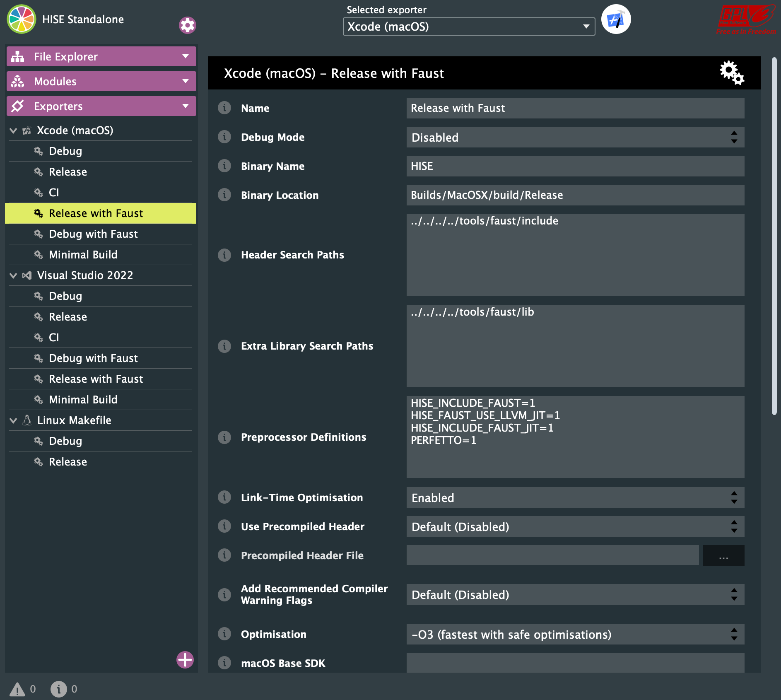Open the Optimisation level dropdown
The height and width of the screenshot is (700, 781).
pos(575,634)
